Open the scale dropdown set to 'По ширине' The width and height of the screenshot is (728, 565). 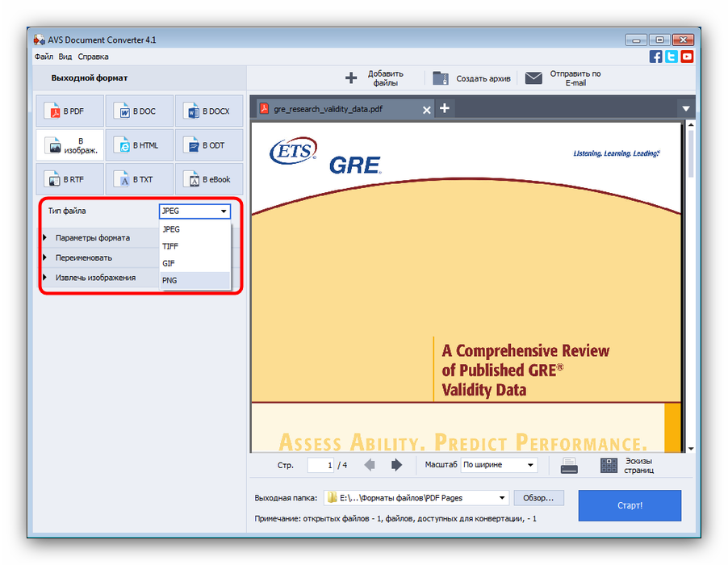click(499, 465)
